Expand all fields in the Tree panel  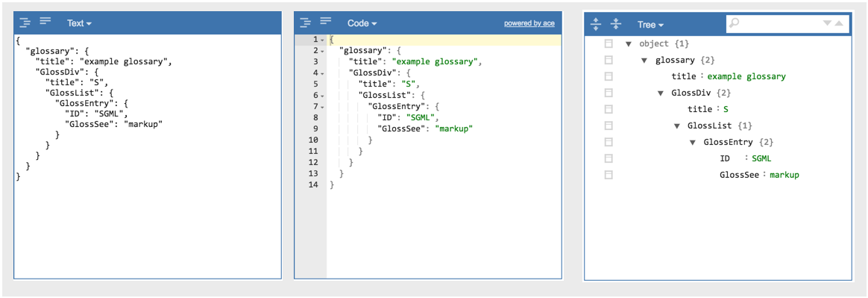tap(596, 24)
